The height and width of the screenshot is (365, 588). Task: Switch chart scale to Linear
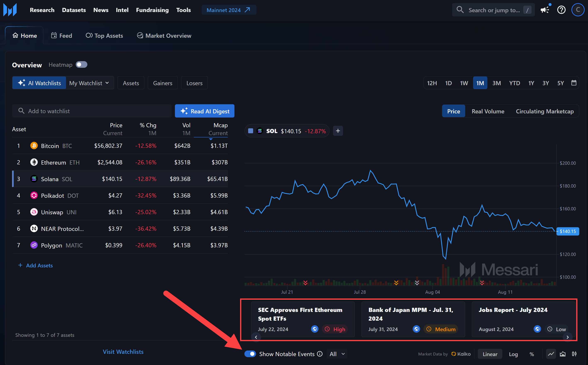click(x=490, y=354)
